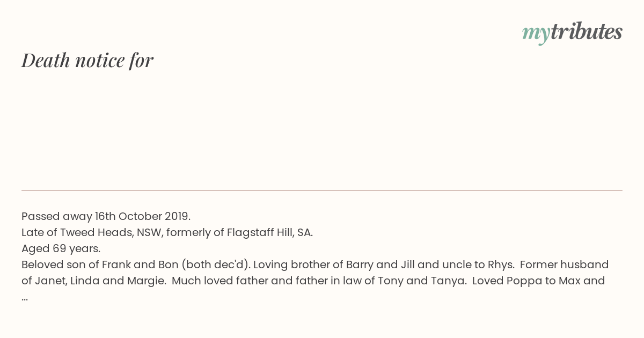Image resolution: width=644 pixels, height=338 pixels.
Task: Click the mytributes logo
Action: [572, 33]
